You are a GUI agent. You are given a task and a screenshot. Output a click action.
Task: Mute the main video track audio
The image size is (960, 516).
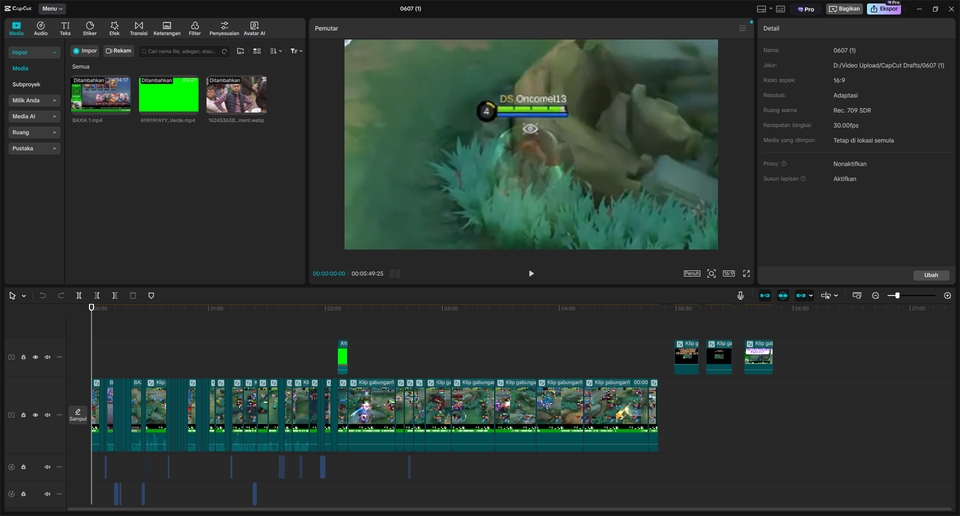click(47, 415)
